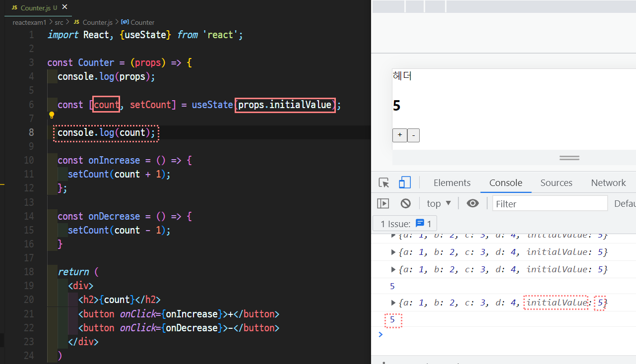Select the Counter symbol breadcrumb
Viewport: 636px width, 364px height.
[x=138, y=22]
